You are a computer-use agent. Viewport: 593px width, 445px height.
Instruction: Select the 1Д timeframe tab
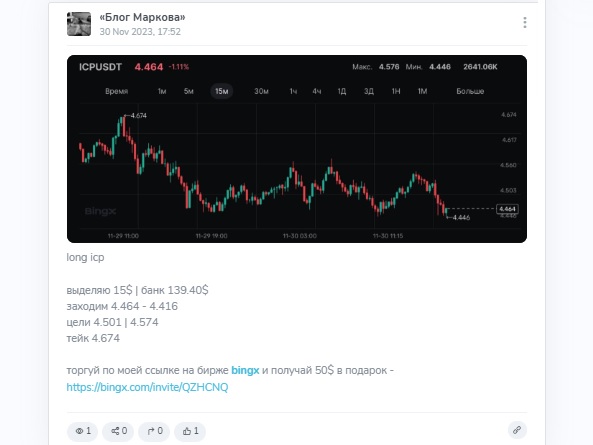pos(342,91)
